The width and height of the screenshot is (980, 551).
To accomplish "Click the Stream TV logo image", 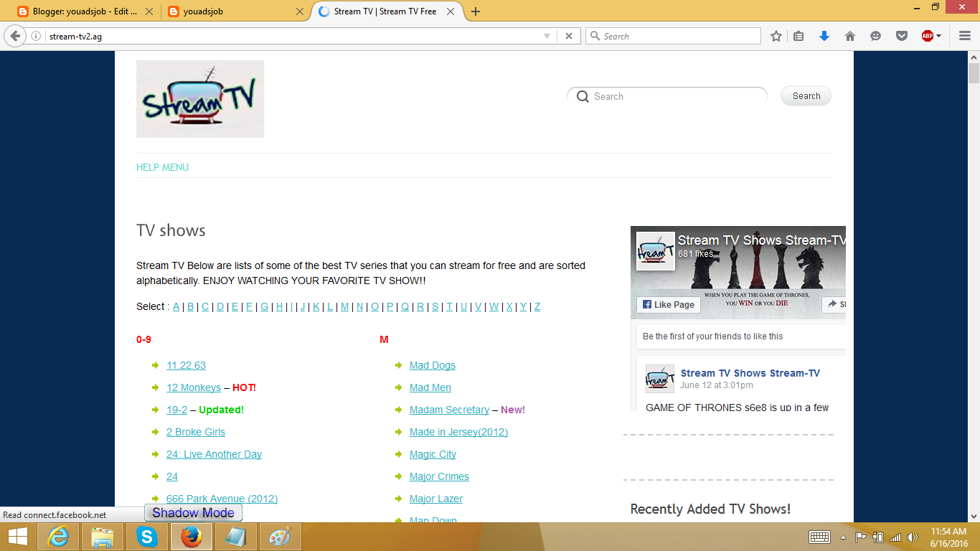I will 200,98.
